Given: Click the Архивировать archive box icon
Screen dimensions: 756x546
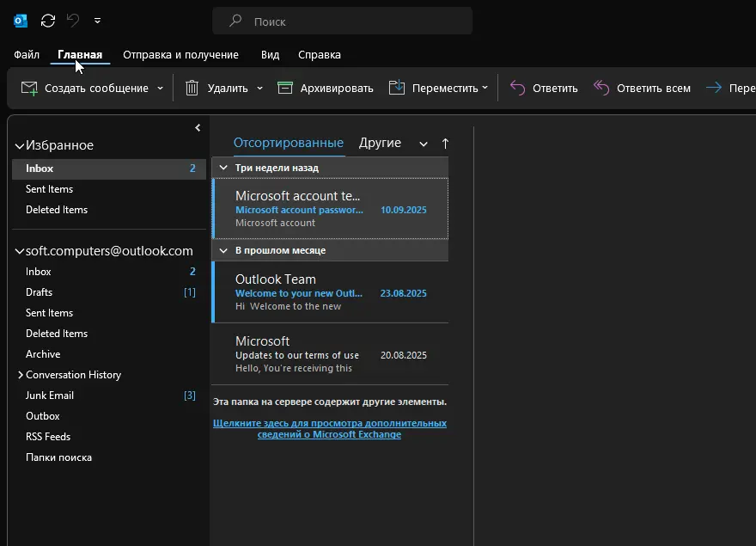Looking at the screenshot, I should (x=286, y=88).
